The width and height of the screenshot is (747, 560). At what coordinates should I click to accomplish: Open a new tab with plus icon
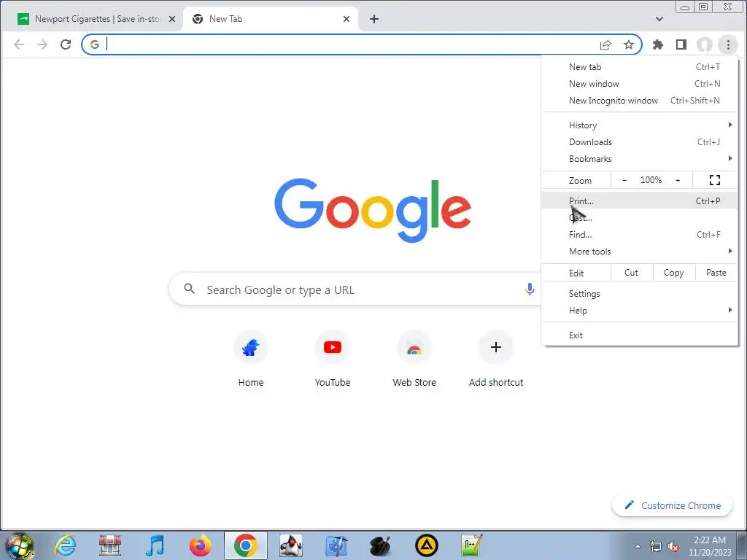pyautogui.click(x=374, y=19)
